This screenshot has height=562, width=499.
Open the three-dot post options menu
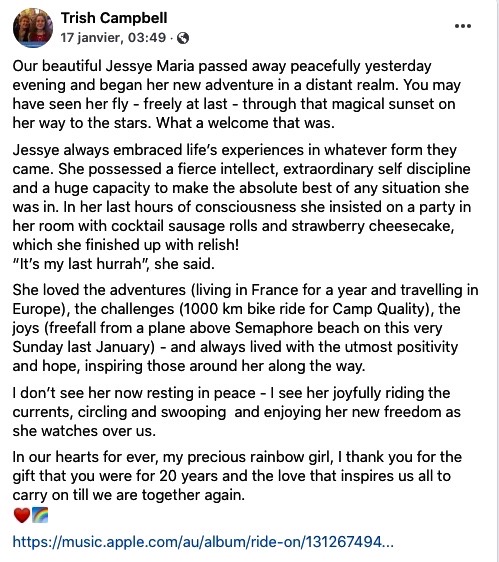[462, 26]
